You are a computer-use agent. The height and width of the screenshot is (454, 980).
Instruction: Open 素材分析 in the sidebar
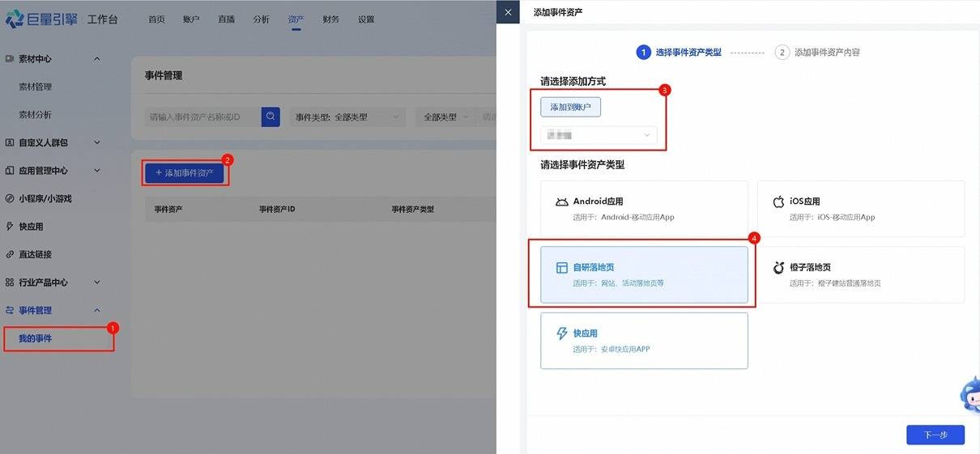click(x=36, y=115)
